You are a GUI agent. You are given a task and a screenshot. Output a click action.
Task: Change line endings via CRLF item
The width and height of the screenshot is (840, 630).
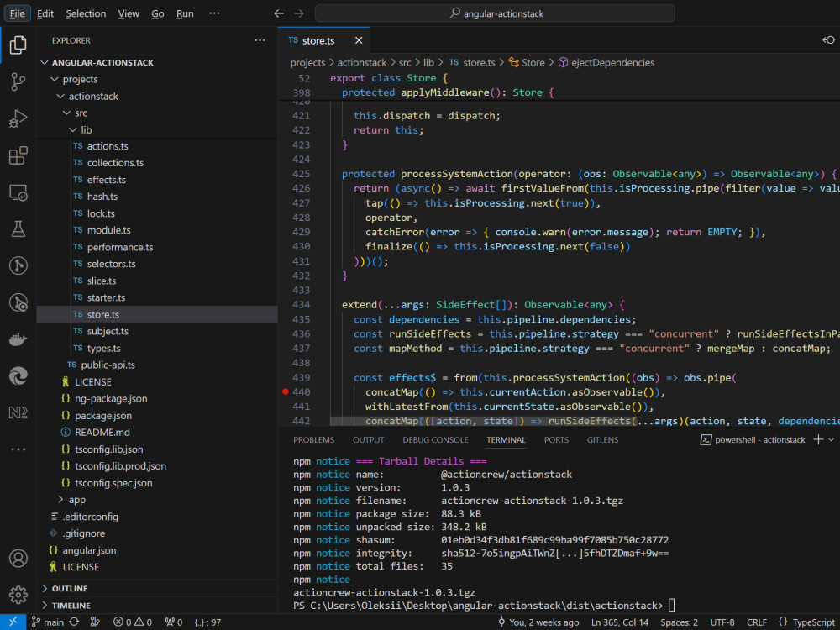click(757, 622)
